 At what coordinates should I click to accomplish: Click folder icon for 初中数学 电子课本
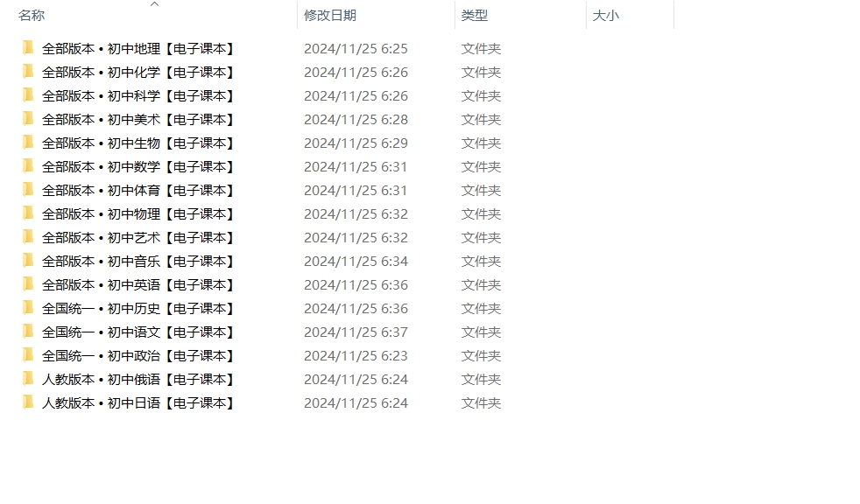click(x=28, y=166)
